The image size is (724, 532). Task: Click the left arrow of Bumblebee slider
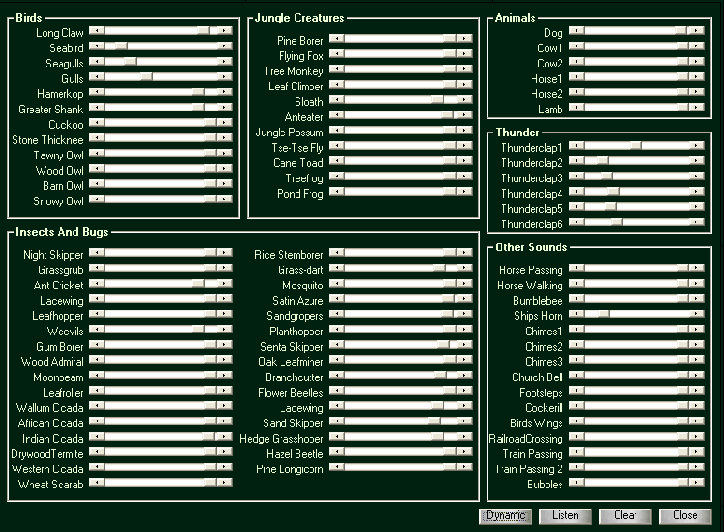(x=577, y=298)
